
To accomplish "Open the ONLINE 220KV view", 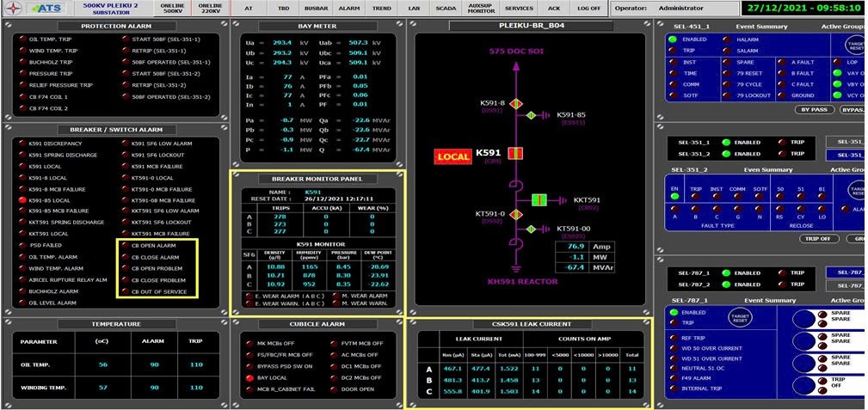I will [x=209, y=9].
